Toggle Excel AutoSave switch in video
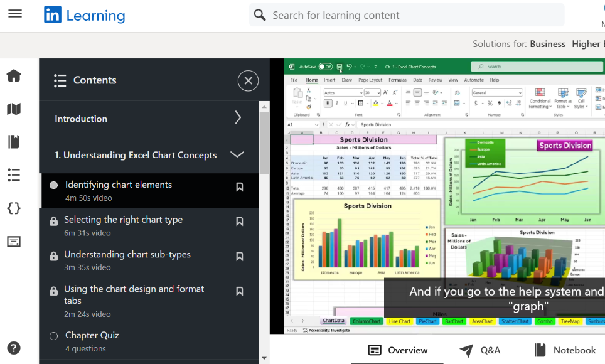605x364 pixels. pyautogui.click(x=325, y=67)
